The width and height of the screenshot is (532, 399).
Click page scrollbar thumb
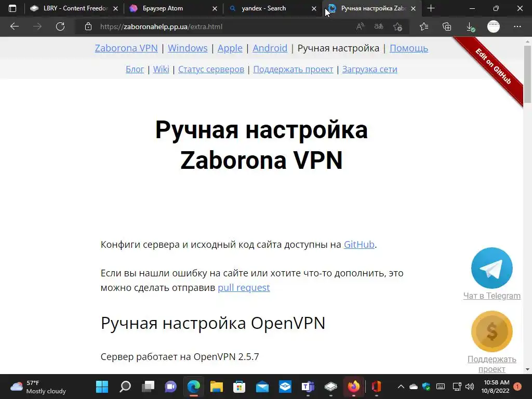[x=527, y=75]
